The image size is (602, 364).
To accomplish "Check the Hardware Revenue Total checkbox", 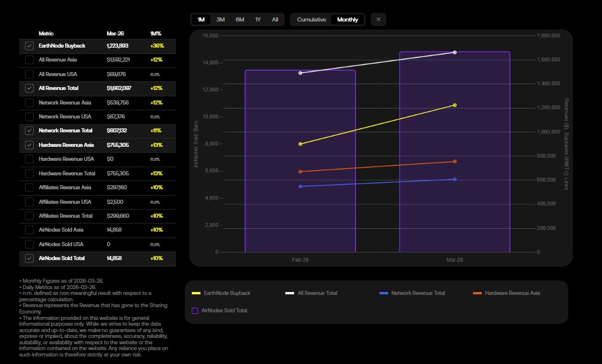I will [29, 174].
